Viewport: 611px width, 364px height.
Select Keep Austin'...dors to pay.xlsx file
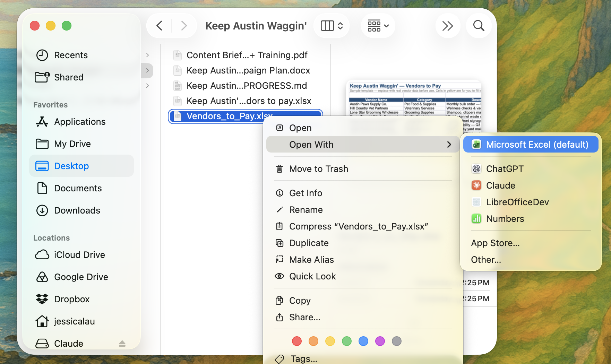click(246, 101)
